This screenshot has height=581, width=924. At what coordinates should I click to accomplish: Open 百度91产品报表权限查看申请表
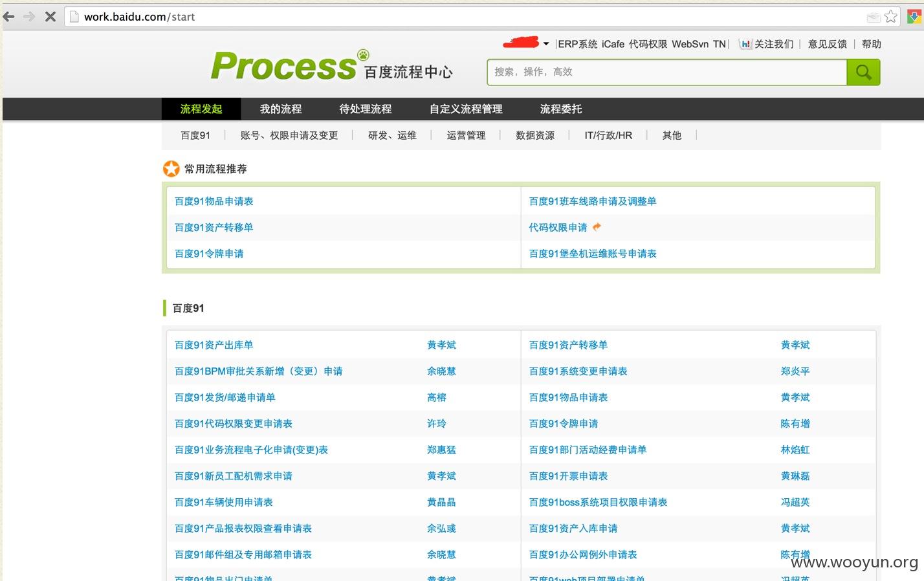(x=243, y=529)
